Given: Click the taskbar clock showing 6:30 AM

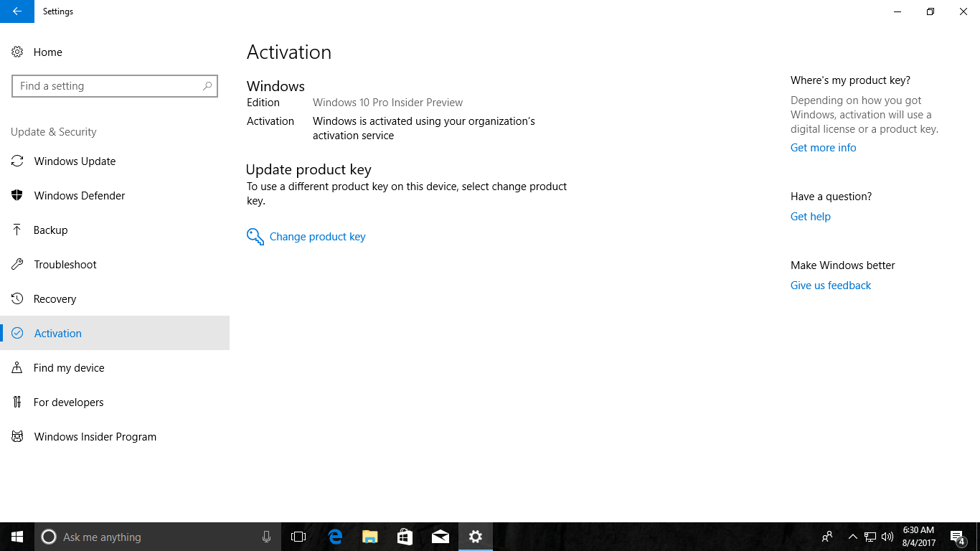Looking at the screenshot, I should pos(919,537).
